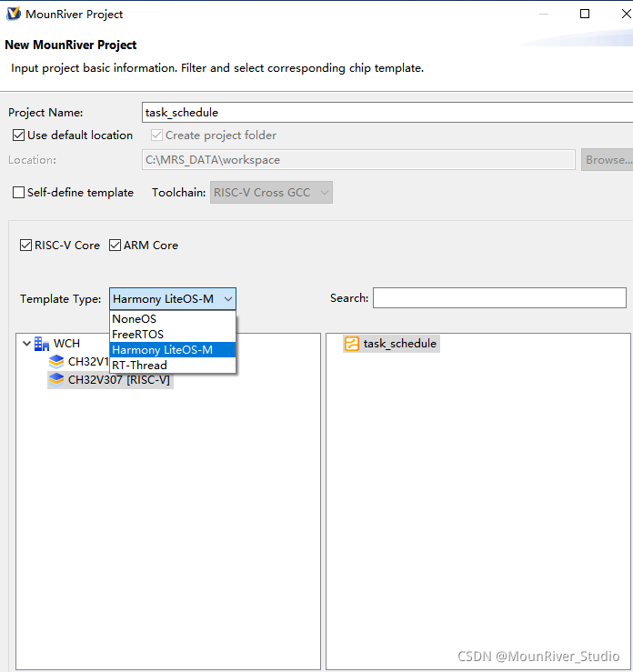This screenshot has width=633, height=672.
Task: Enable the Self-define template checkbox
Action: click(18, 193)
